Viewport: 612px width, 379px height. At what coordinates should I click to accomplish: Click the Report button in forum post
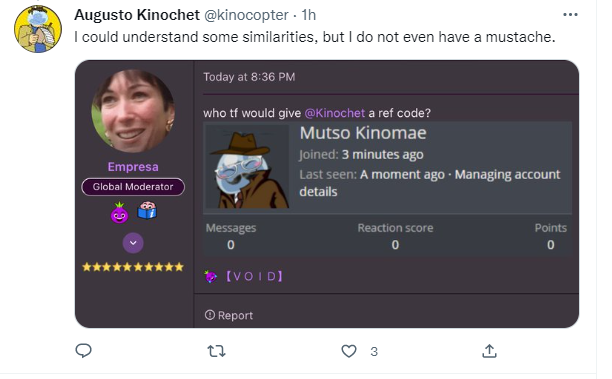[229, 315]
